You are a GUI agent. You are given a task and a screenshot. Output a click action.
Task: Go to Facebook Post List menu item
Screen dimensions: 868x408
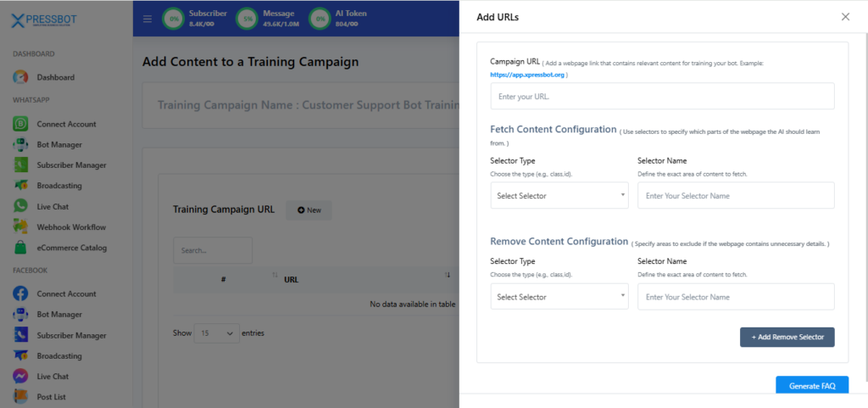(x=51, y=397)
